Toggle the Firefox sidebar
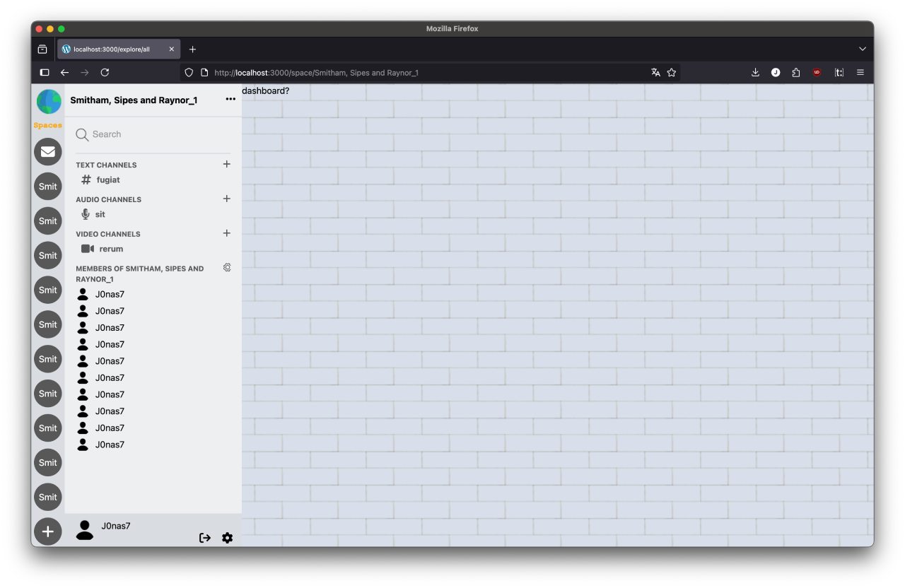Screen dimensions: 905x588 45,72
